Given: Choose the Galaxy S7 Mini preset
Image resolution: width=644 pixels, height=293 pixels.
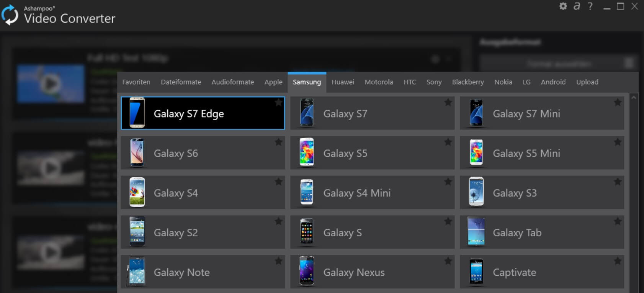Looking at the screenshot, I should click(x=542, y=113).
